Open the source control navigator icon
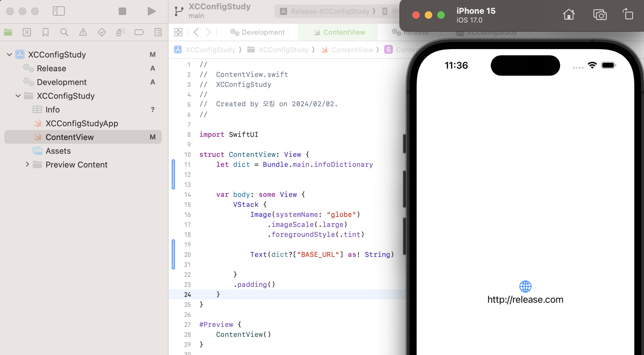 coord(27,32)
